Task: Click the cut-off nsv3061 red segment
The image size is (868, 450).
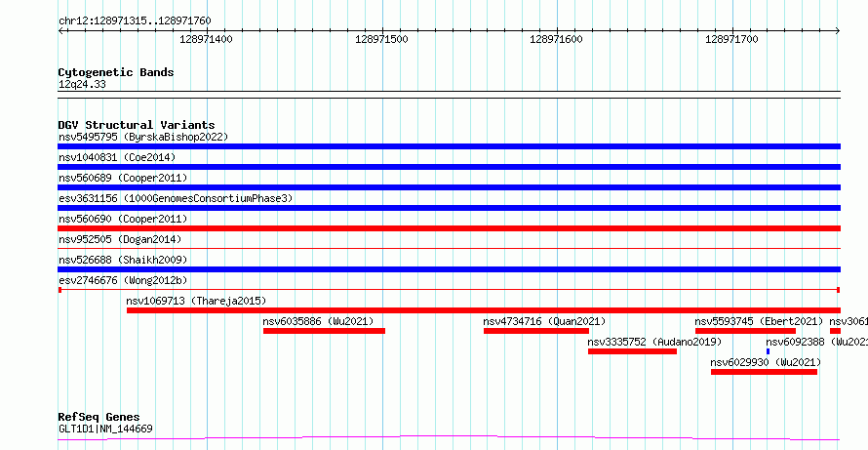Action: coord(835,331)
